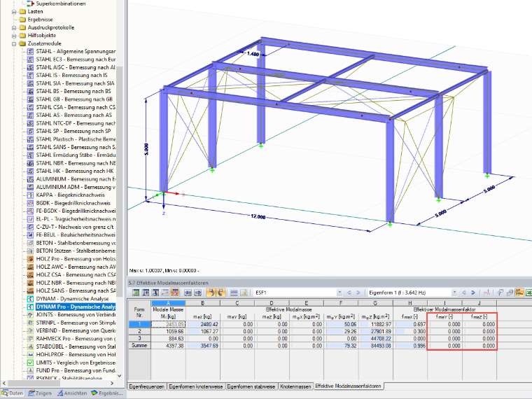Select column A header in table
The height and width of the screenshot is (399, 532).
click(x=168, y=303)
